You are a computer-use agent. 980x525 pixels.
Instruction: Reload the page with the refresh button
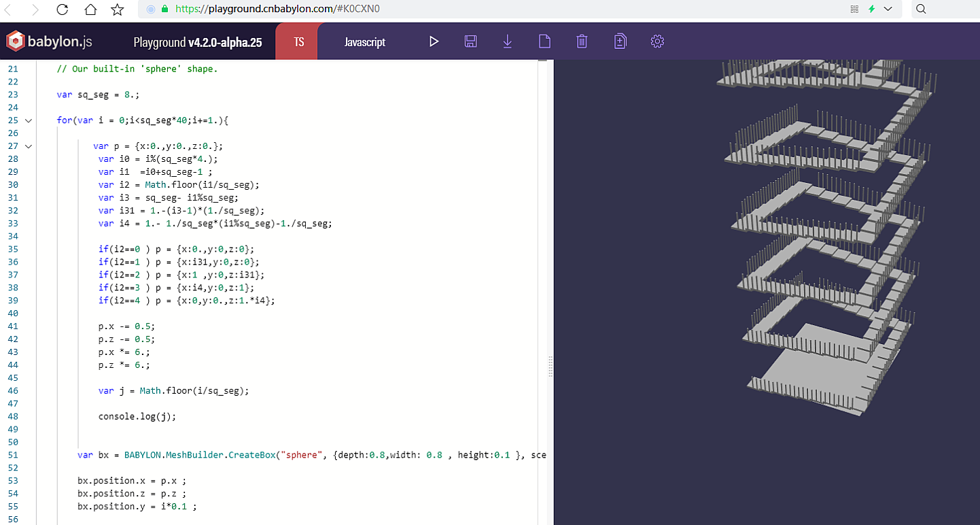pyautogui.click(x=62, y=10)
